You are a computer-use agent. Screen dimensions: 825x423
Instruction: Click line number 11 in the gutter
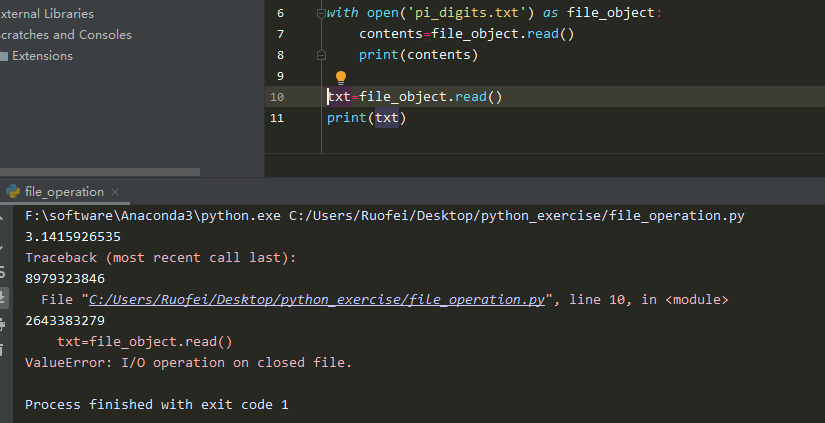(x=277, y=118)
